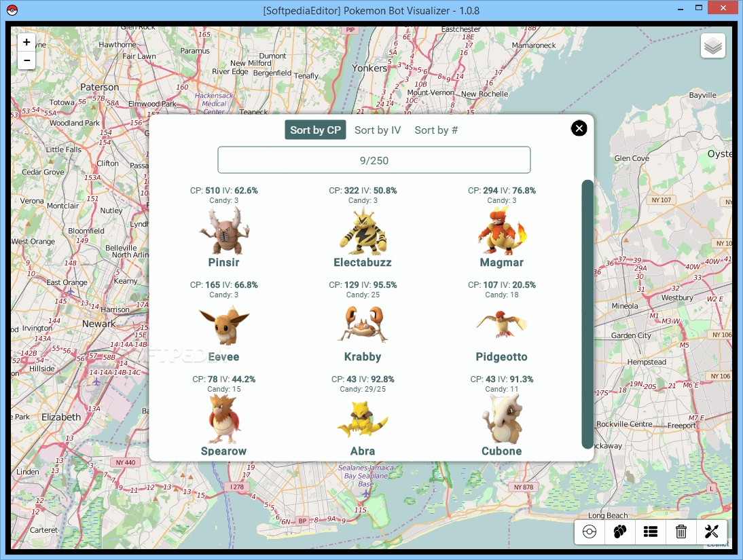Screen dimensions: 743x560
Task: Click the Magmar image
Action: 502,231
